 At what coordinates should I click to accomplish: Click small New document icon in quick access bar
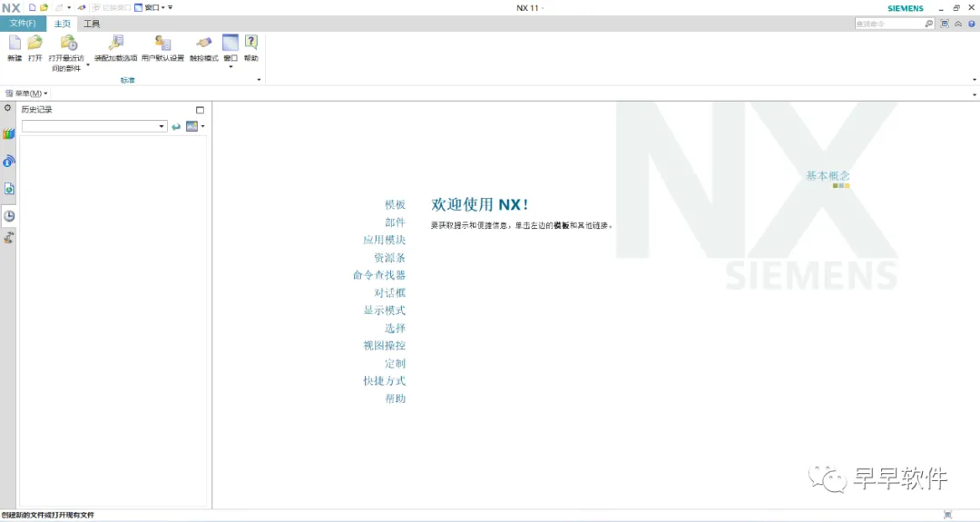[x=32, y=7]
